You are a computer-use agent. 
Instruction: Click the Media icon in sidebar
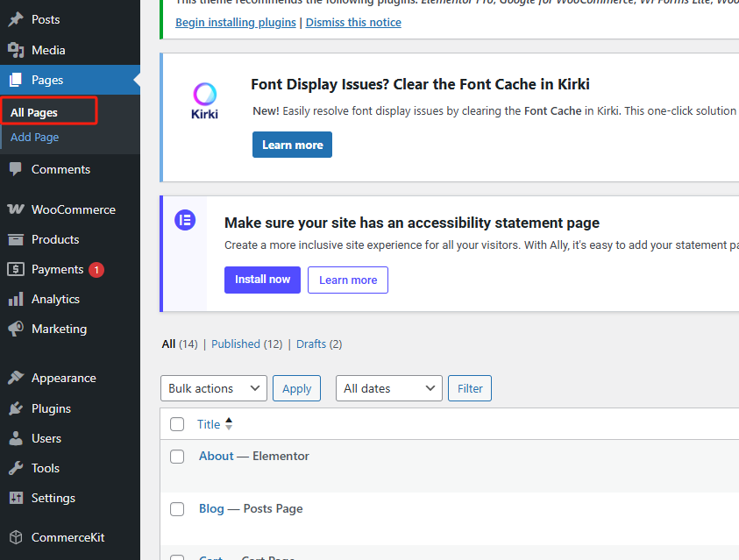(16, 50)
